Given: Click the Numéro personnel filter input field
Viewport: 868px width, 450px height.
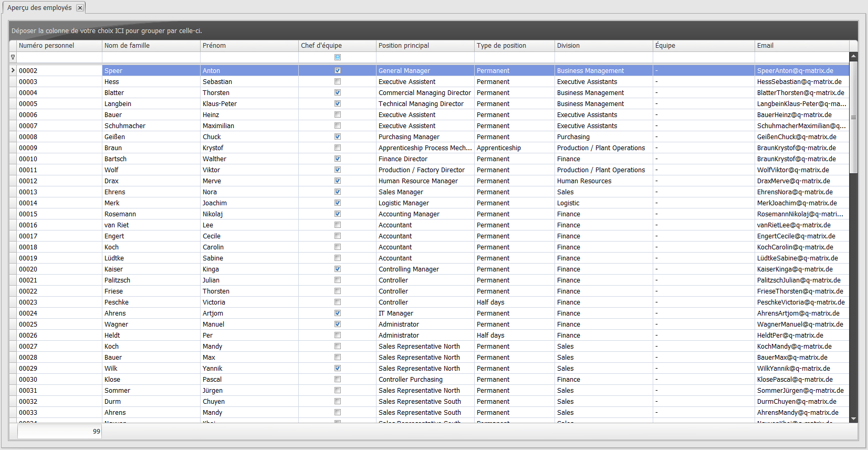Looking at the screenshot, I should point(59,57).
